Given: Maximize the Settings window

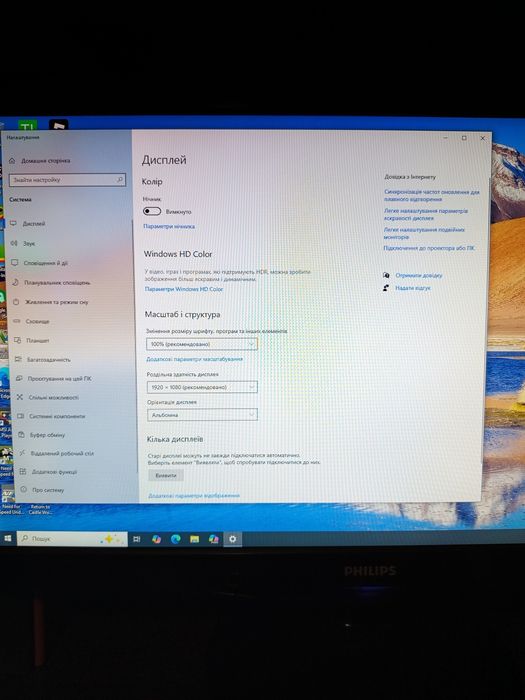Looking at the screenshot, I should click(x=464, y=138).
